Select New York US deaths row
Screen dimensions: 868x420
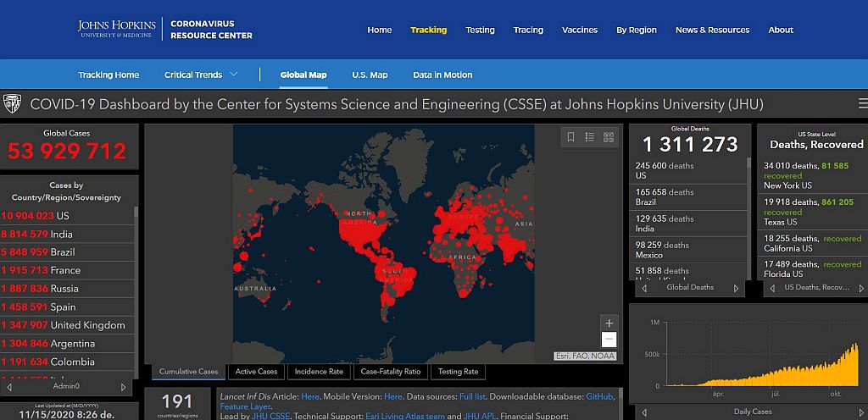click(813, 175)
